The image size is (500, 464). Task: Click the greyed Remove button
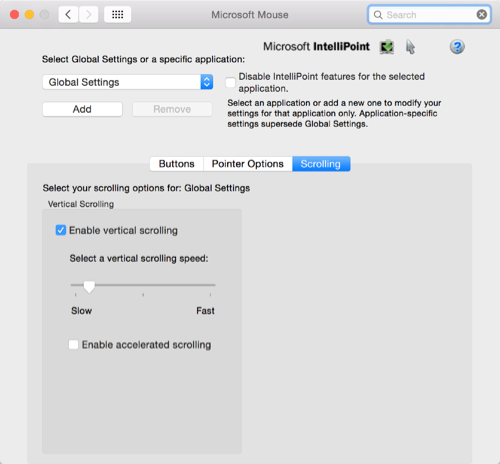[x=172, y=109]
